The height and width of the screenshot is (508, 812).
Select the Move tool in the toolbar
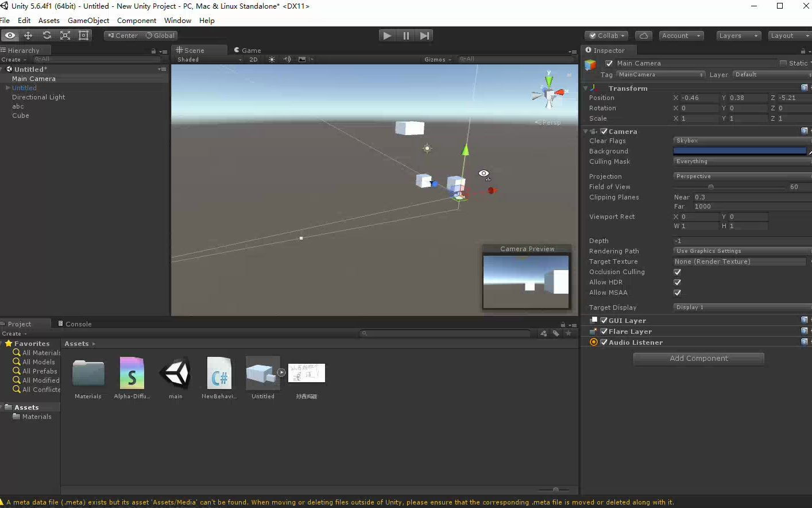tap(28, 35)
